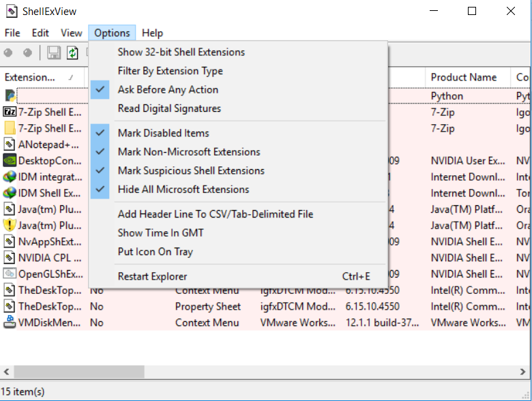Click the second gray circle toolbar icon

(27, 53)
